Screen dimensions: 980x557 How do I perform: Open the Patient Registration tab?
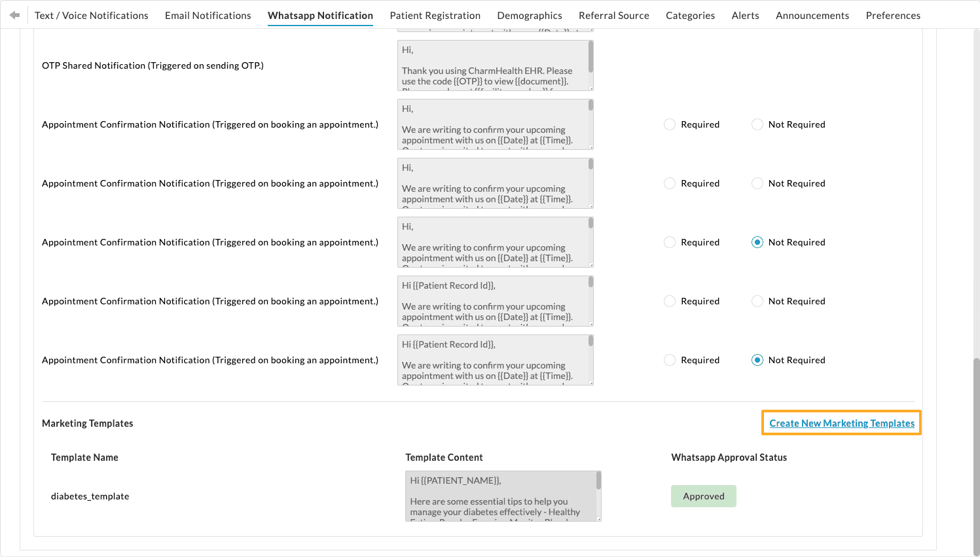coord(435,15)
